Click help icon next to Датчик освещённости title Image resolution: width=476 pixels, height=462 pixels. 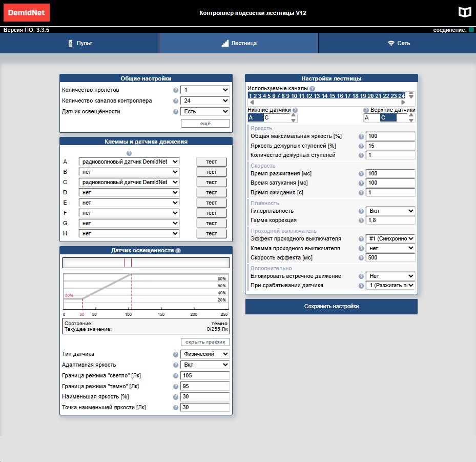[178, 251]
